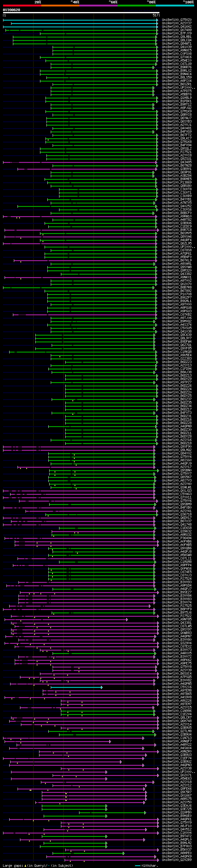Image resolution: width=197 pixels, height=868 pixels.
Task: Click the cyan ~100% identity legend segment
Action: click(x=175, y=6)
